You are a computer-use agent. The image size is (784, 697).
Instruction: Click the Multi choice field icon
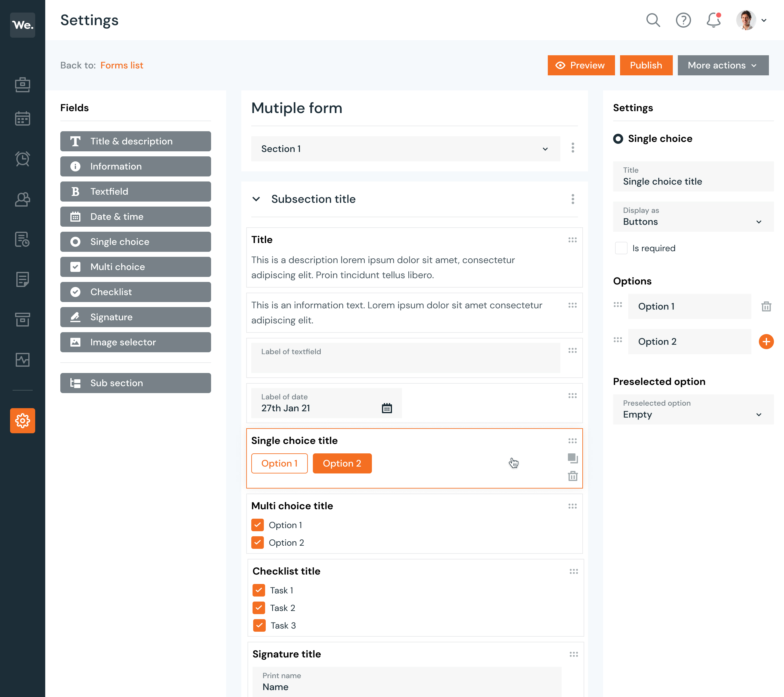tap(76, 267)
